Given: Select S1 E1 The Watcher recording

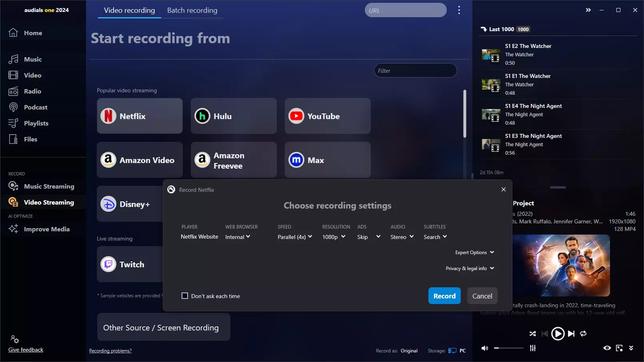Looking at the screenshot, I should [556, 84].
